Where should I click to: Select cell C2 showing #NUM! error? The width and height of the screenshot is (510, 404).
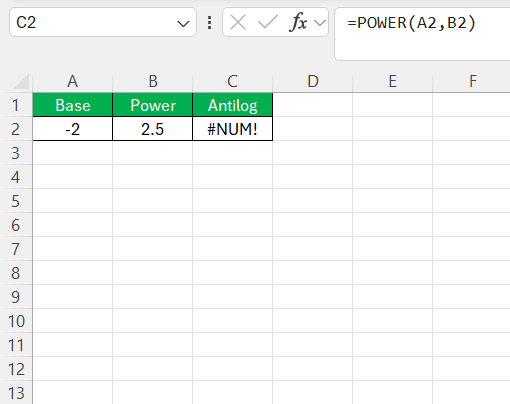(x=233, y=129)
